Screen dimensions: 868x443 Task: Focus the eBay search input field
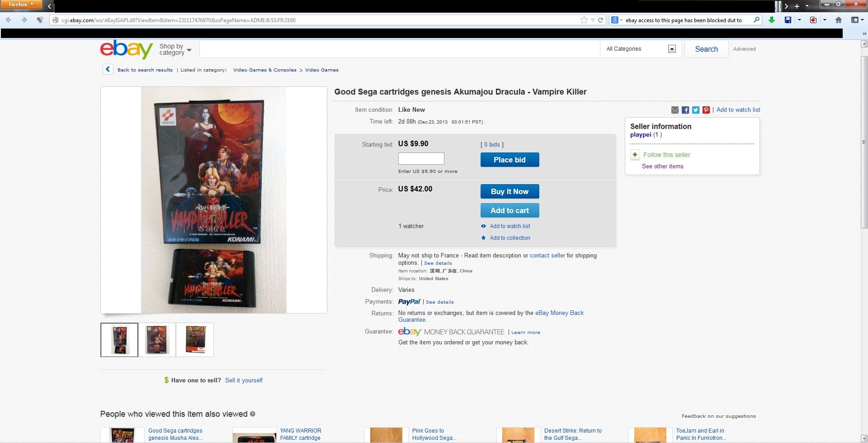click(400, 49)
